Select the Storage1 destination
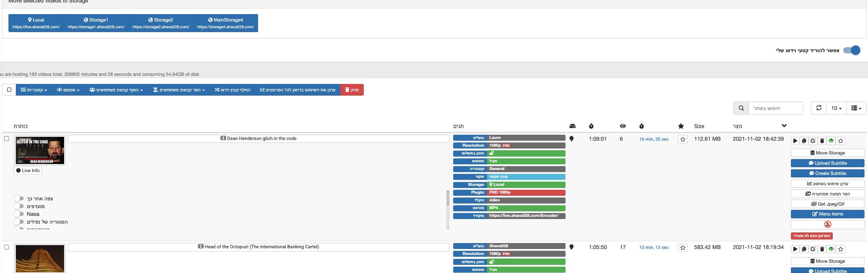Screen dimensions: 868x273 (96, 23)
